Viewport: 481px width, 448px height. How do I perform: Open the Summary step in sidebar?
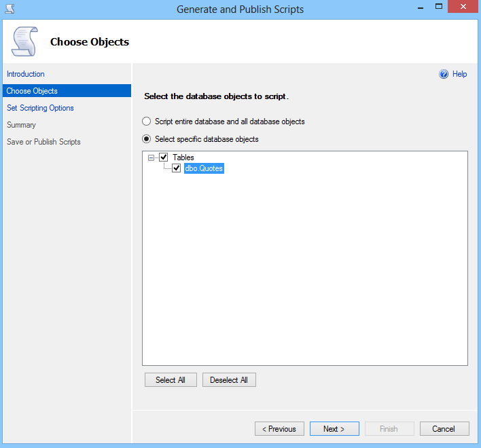(22, 125)
